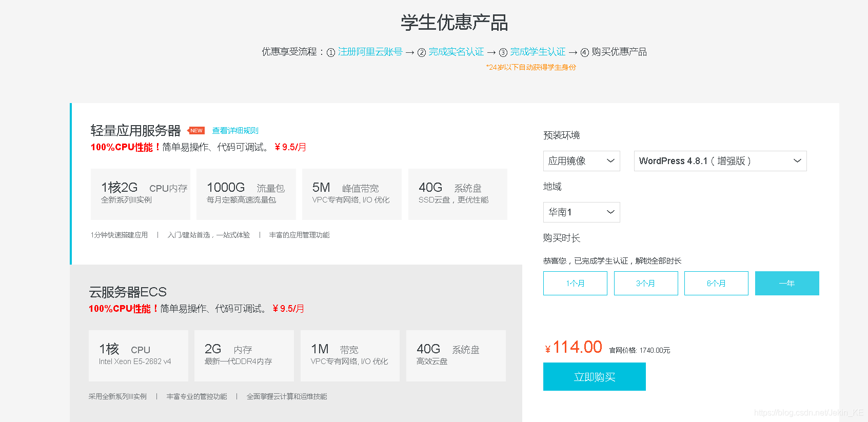Open the 应用镜像 image type dropdown
The width and height of the screenshot is (868, 422).
[581, 161]
